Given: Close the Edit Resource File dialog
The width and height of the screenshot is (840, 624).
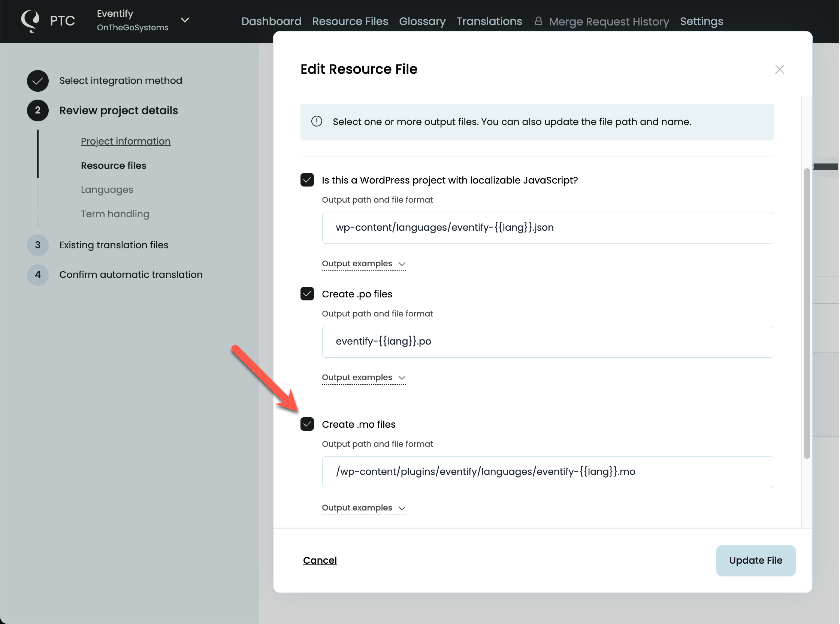Looking at the screenshot, I should [780, 69].
